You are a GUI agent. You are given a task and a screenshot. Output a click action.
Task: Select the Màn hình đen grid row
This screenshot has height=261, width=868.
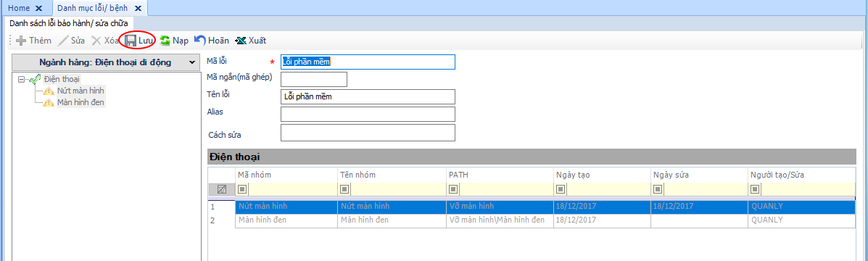pos(532,220)
